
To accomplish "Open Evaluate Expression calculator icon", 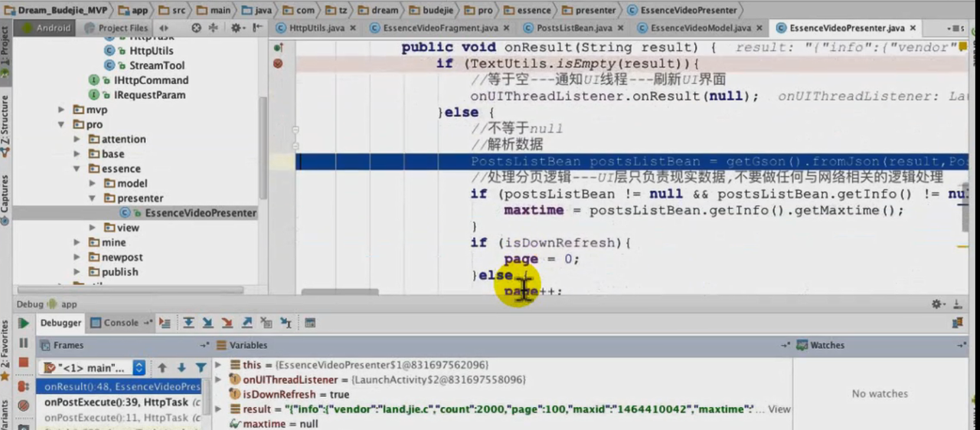I will [x=310, y=323].
